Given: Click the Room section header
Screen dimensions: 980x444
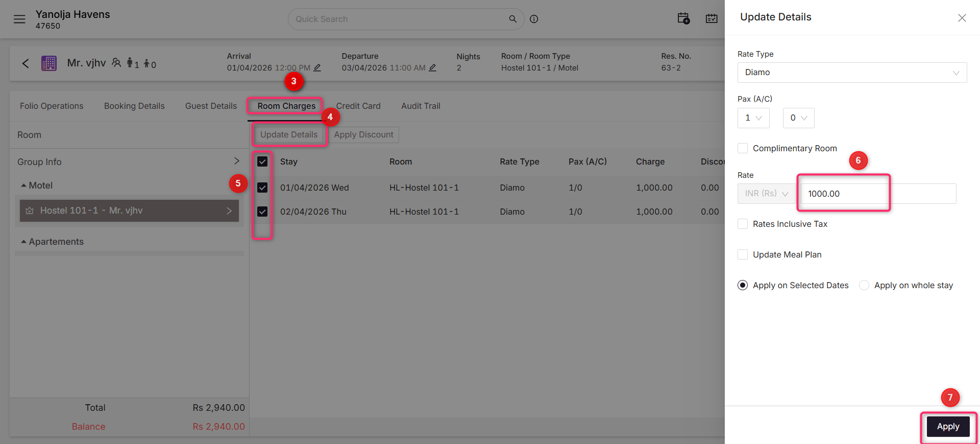Looking at the screenshot, I should click(x=29, y=135).
